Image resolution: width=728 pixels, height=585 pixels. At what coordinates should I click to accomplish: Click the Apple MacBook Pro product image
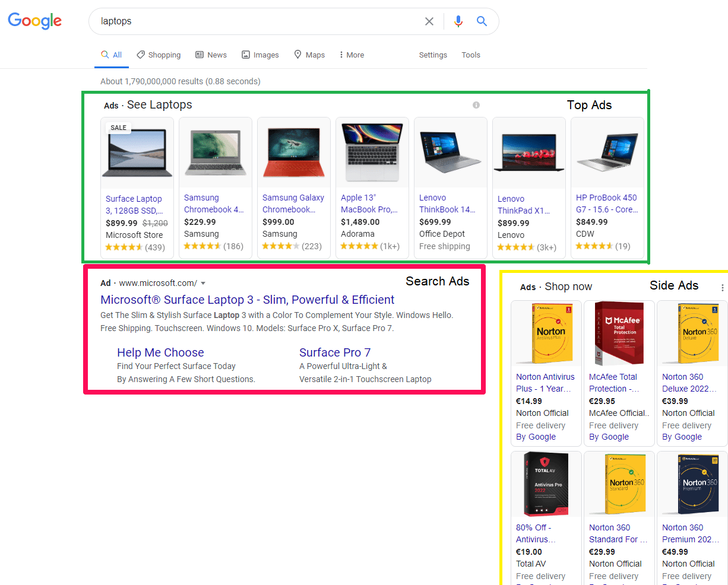(372, 153)
